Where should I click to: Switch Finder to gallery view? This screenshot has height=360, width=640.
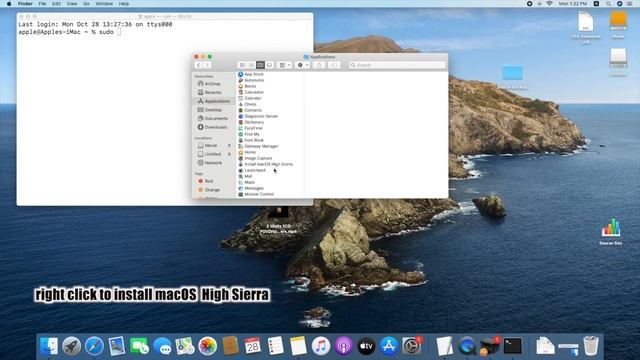[269, 65]
